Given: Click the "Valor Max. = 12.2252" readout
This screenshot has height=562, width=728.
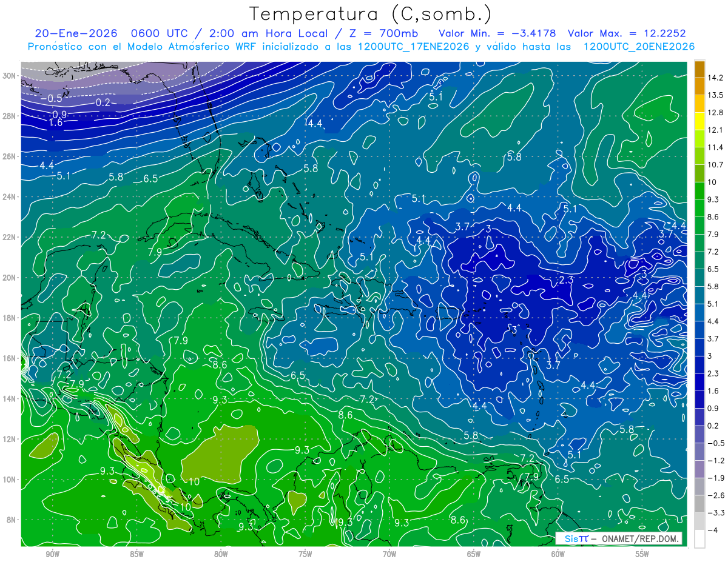Looking at the screenshot, I should pos(627,33).
